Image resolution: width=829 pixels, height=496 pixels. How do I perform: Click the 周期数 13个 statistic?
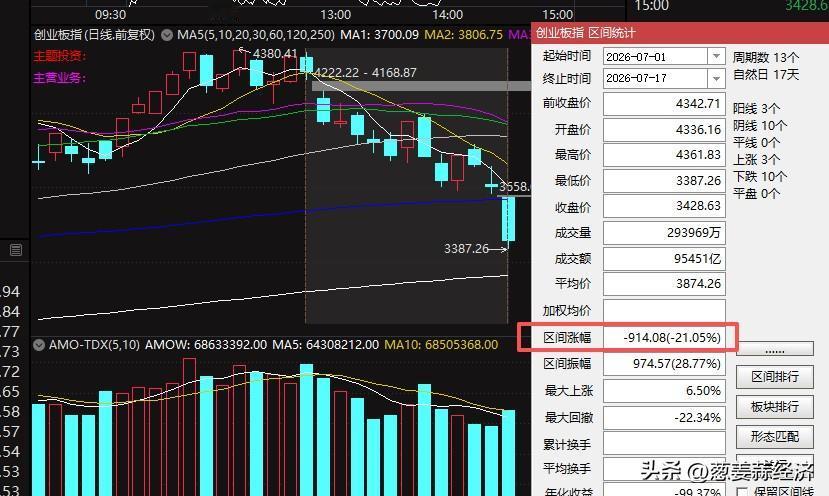pyautogui.click(x=766, y=58)
